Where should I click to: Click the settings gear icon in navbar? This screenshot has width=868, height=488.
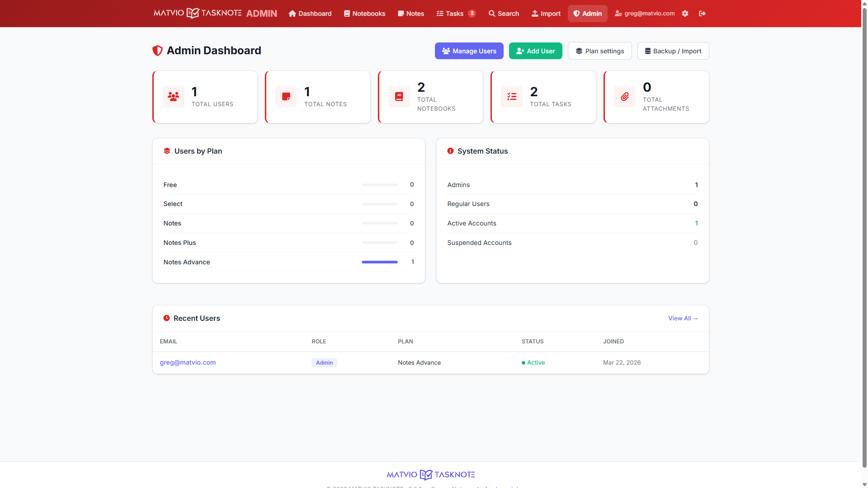[685, 14]
